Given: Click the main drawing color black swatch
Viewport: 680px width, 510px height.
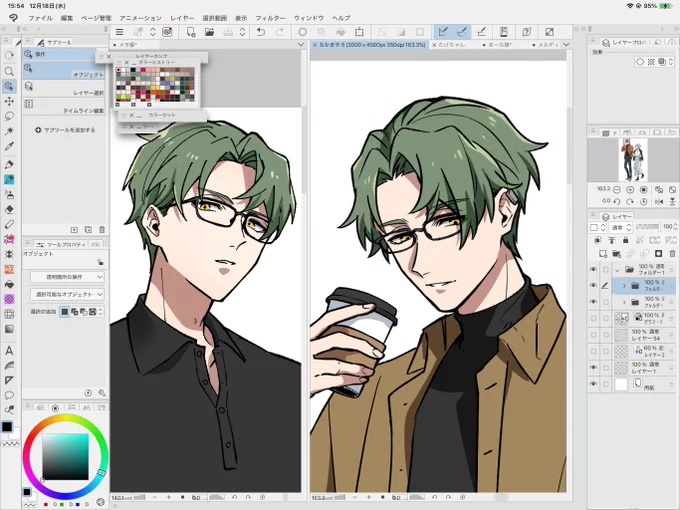Looking at the screenshot, I should [x=7, y=426].
